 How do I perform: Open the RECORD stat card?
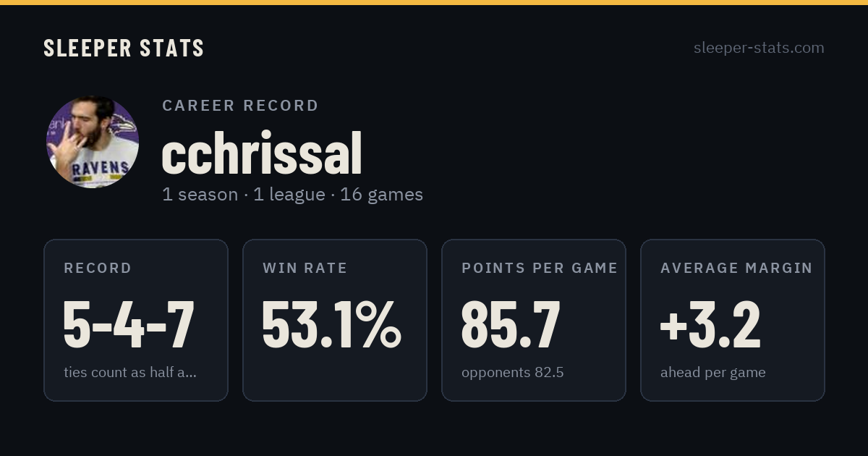click(x=136, y=320)
